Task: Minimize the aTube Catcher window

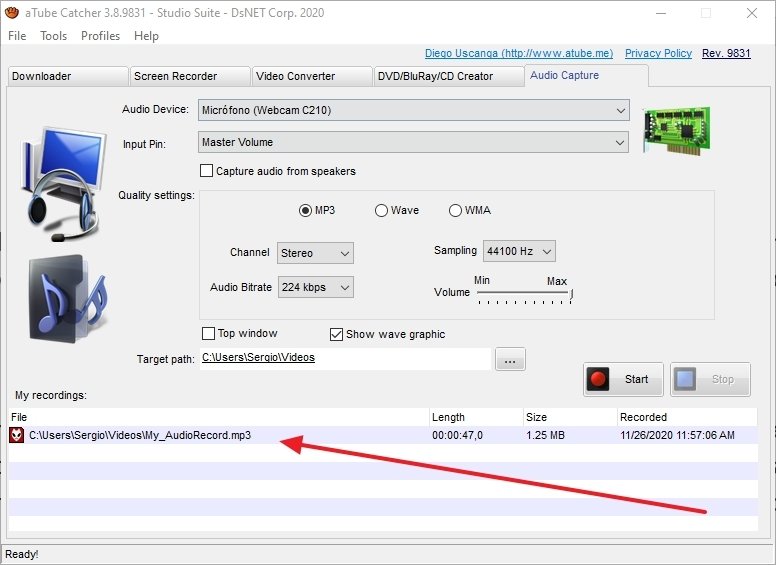Action: click(661, 13)
